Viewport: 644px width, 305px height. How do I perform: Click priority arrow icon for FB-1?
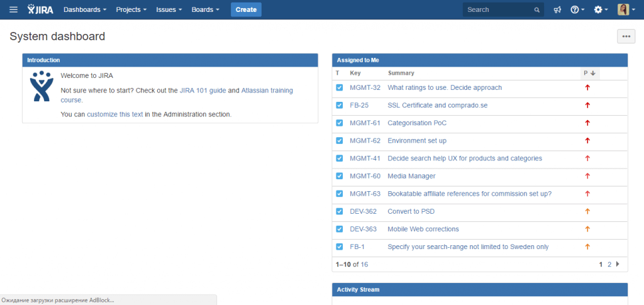(x=587, y=247)
